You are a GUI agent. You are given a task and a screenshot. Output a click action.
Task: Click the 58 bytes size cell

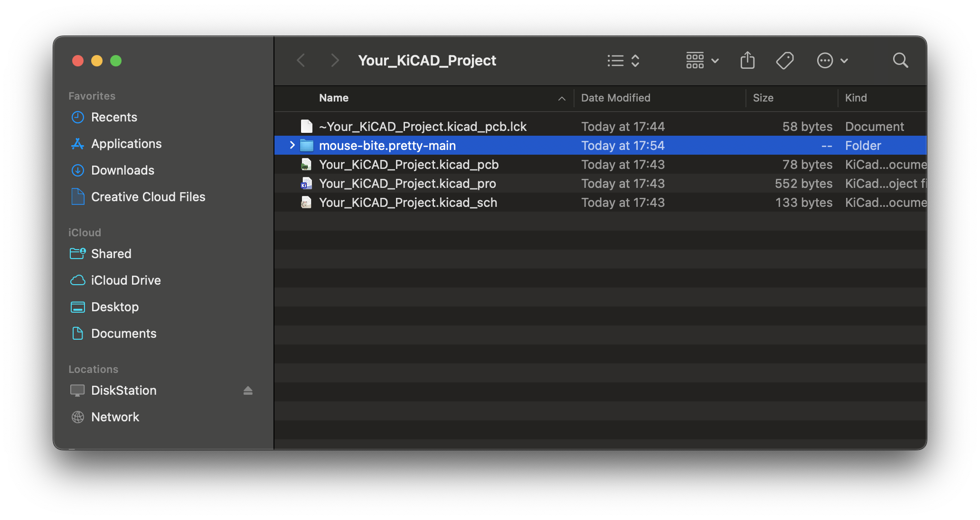(807, 127)
